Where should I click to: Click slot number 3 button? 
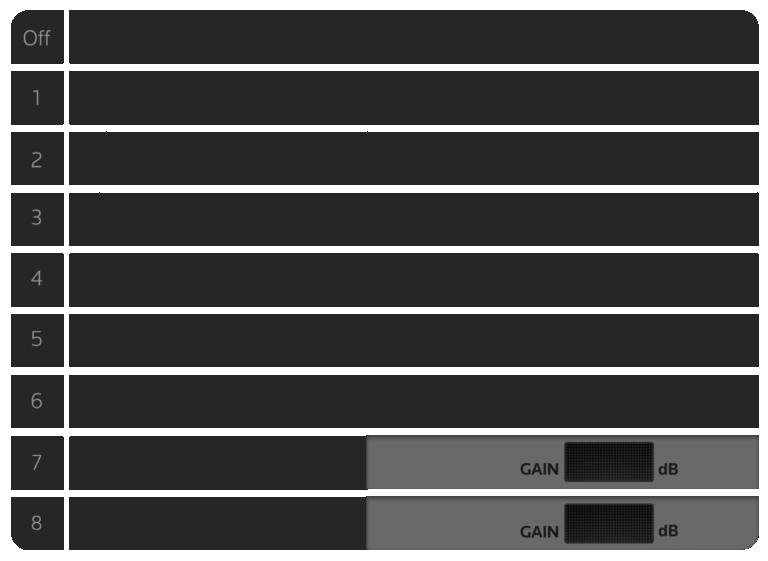[37, 220]
